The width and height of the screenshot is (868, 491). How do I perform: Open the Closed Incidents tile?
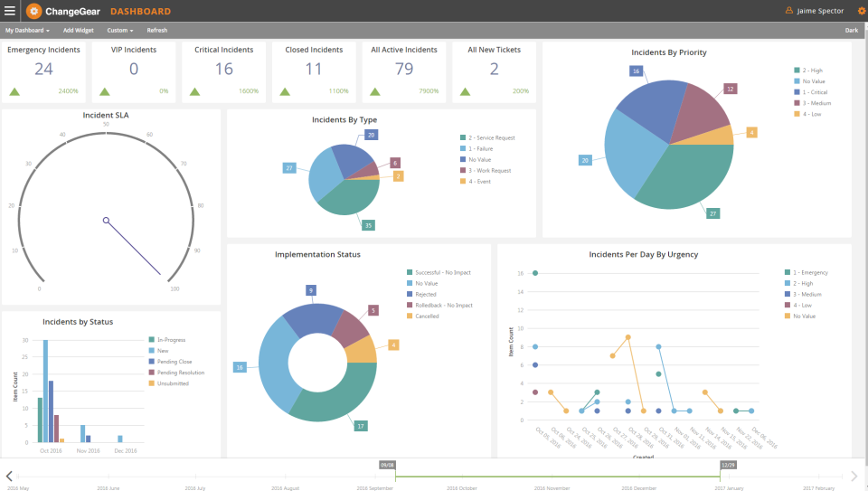tap(314, 71)
